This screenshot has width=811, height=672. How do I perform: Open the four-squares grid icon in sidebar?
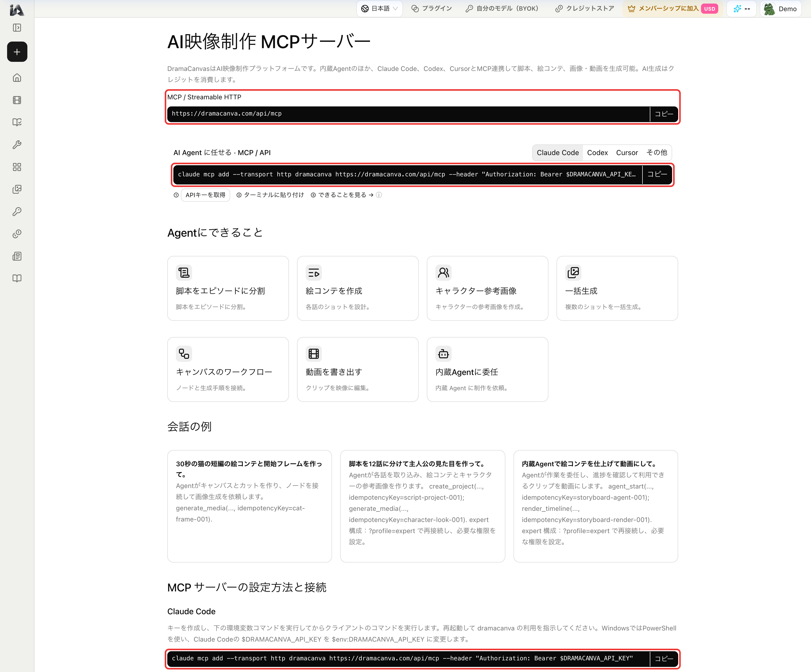tap(17, 167)
